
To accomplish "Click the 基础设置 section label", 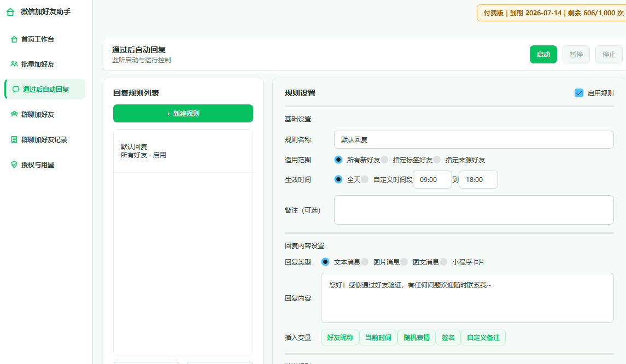I will pyautogui.click(x=298, y=119).
